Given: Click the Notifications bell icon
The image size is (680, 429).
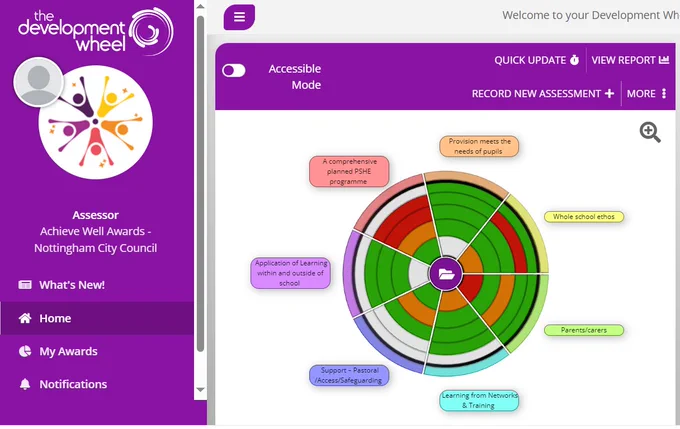Looking at the screenshot, I should (25, 384).
